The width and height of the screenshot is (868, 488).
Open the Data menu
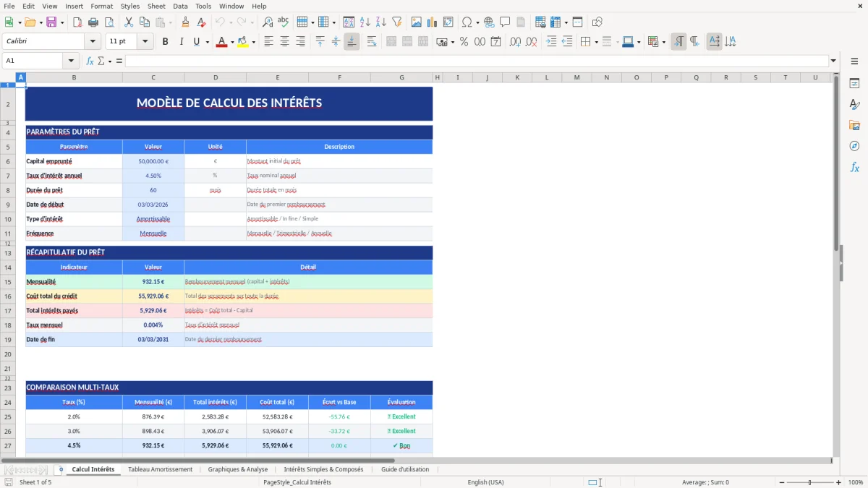point(179,6)
